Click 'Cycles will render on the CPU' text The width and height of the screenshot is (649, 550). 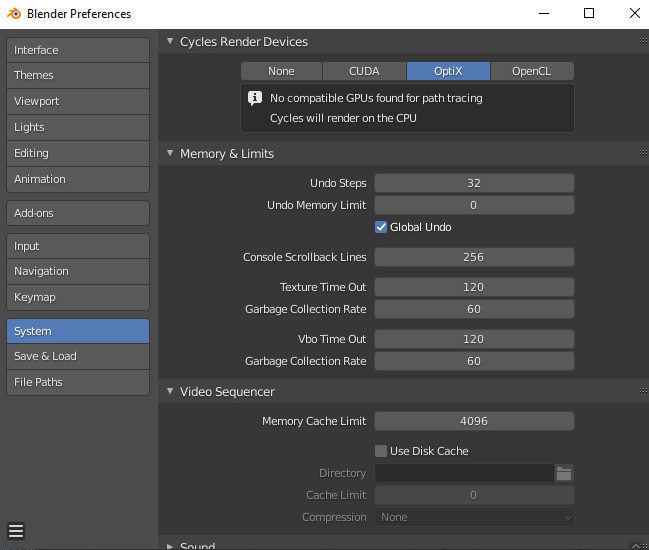pos(343,118)
